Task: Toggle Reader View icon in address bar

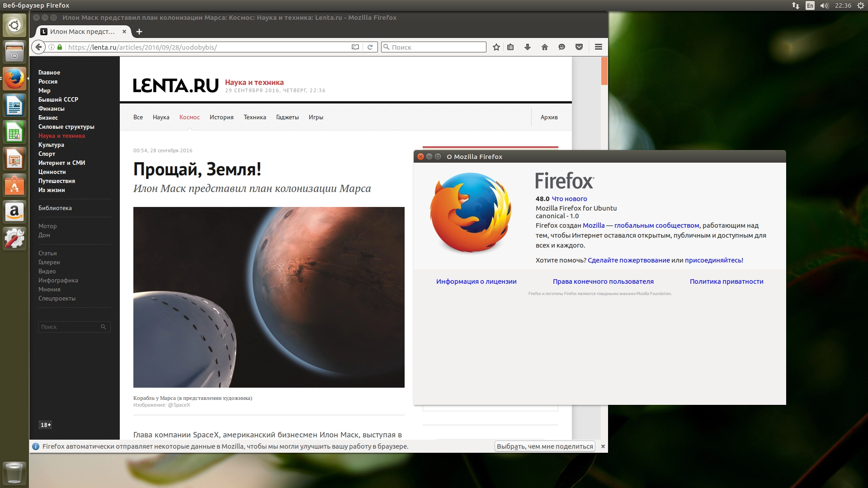Action: pos(355,47)
